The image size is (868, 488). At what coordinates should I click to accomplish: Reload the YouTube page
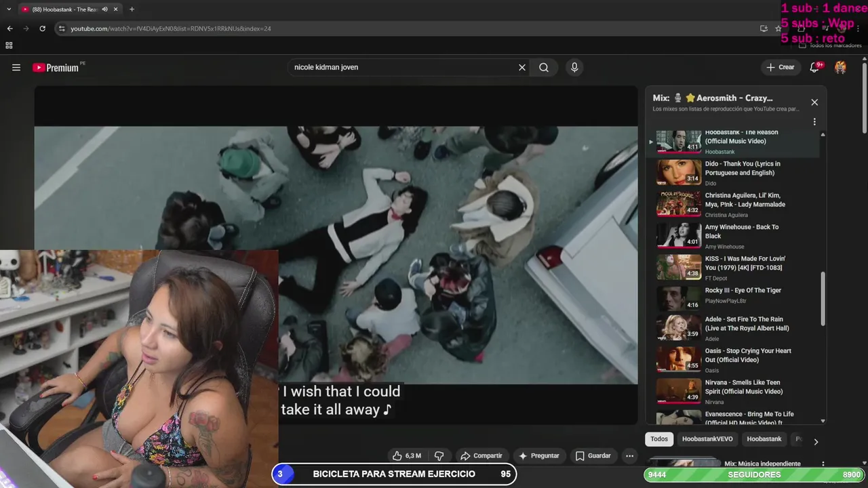[42, 28]
